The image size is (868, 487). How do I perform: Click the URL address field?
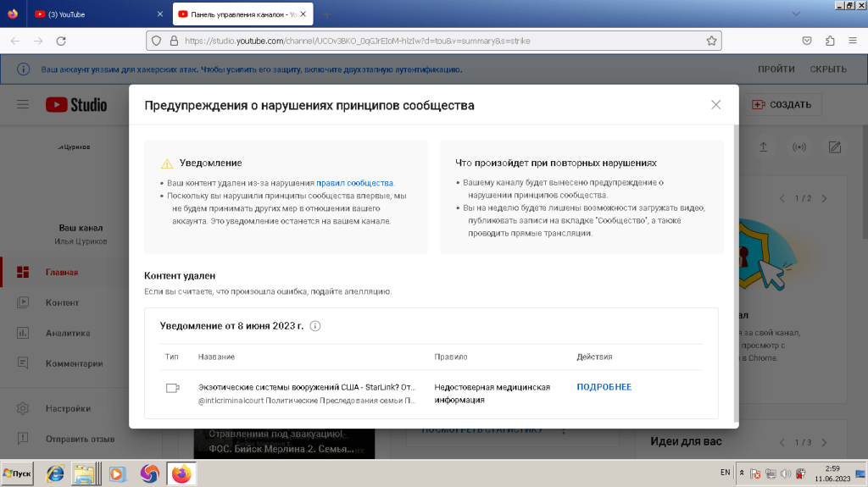pos(441,41)
